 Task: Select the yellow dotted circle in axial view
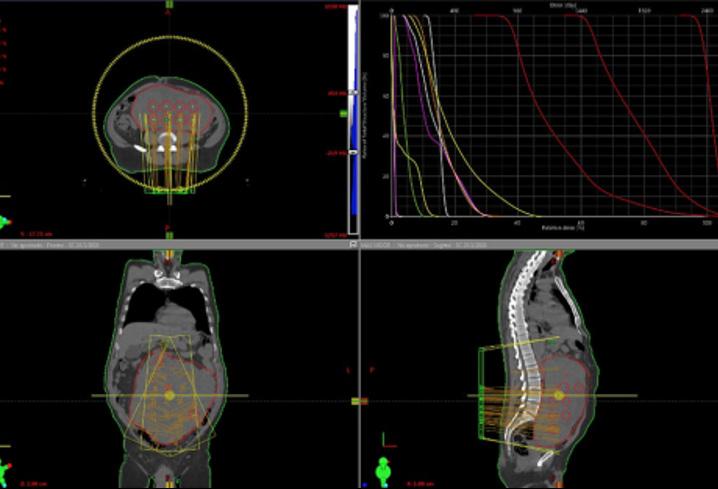170,113
